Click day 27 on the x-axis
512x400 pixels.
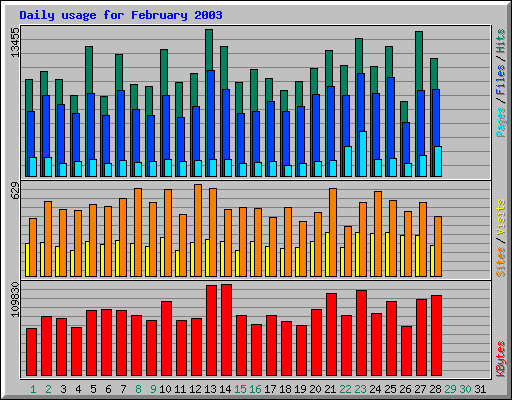[420, 389]
